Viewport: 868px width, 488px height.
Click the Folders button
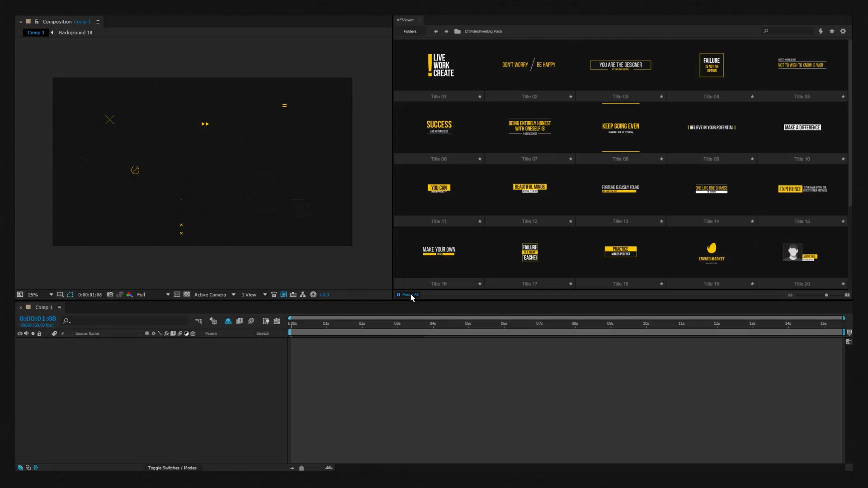(410, 31)
